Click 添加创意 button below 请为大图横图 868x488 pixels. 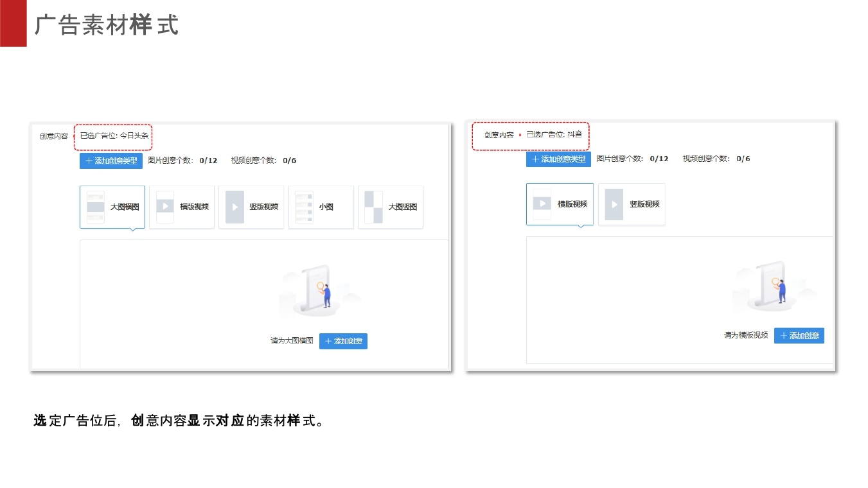[x=343, y=341]
